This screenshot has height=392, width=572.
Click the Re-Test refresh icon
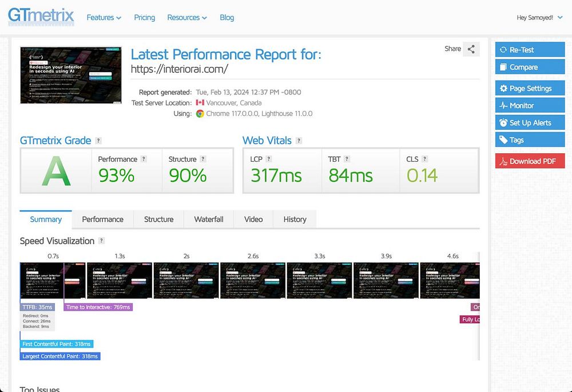point(503,50)
